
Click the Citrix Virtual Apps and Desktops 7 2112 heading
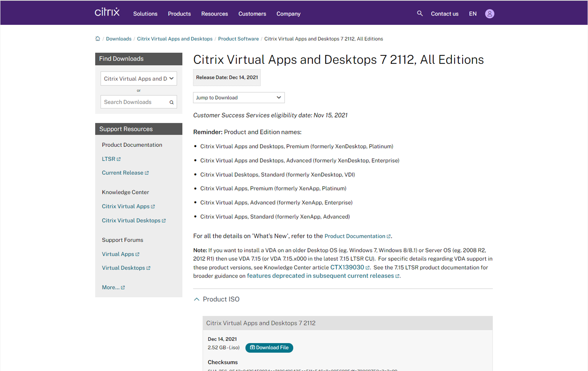click(x=261, y=323)
